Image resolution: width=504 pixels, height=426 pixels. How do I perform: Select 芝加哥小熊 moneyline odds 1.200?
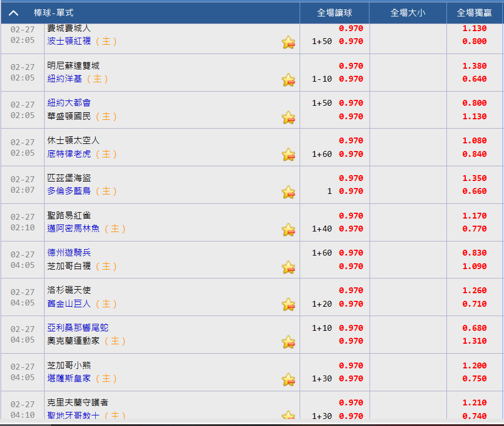click(475, 365)
